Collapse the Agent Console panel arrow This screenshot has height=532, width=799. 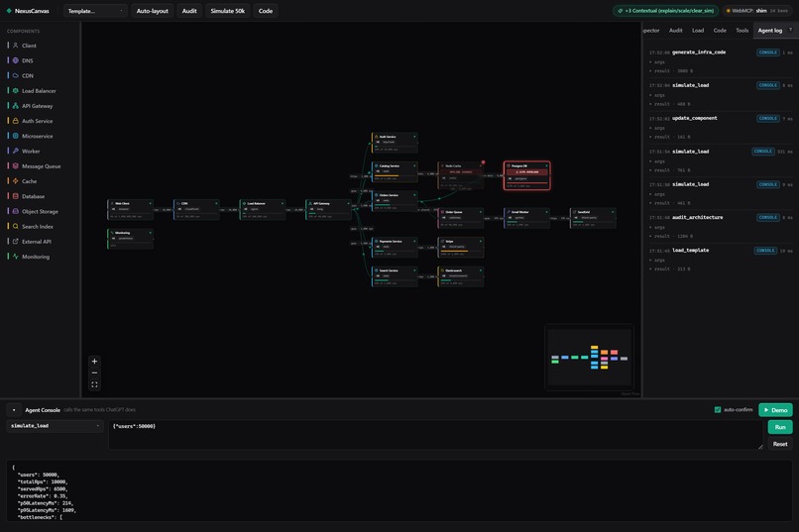coord(14,410)
